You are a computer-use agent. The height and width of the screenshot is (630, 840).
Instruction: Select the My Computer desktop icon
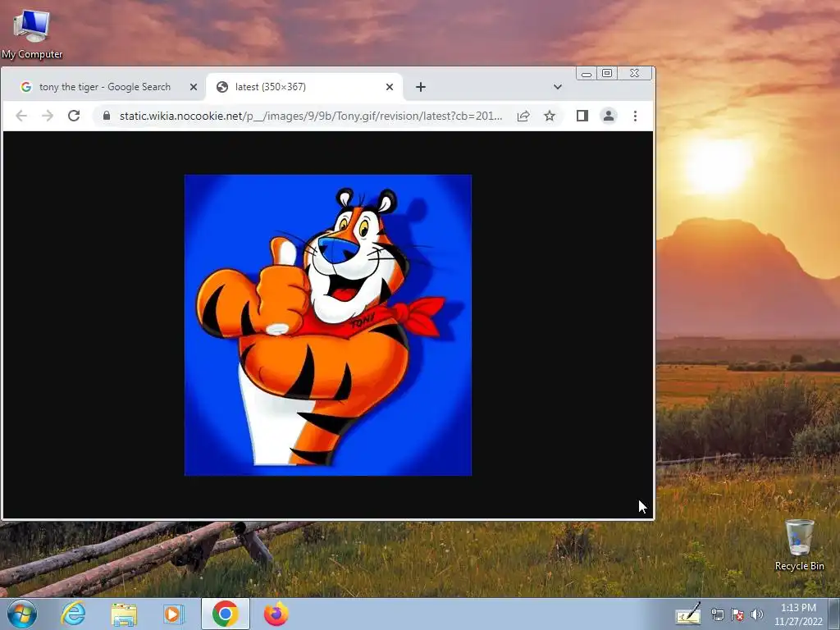click(32, 34)
